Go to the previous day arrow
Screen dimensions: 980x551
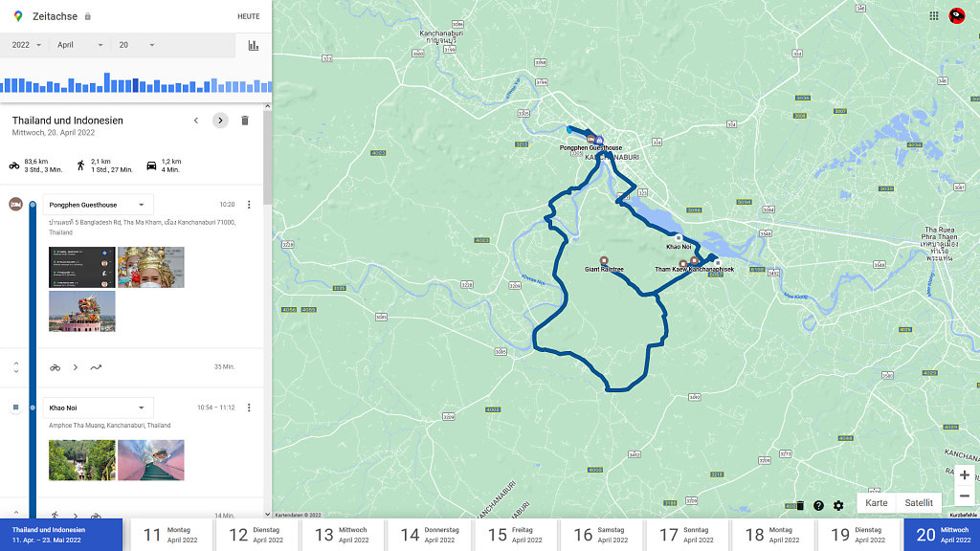pos(196,121)
